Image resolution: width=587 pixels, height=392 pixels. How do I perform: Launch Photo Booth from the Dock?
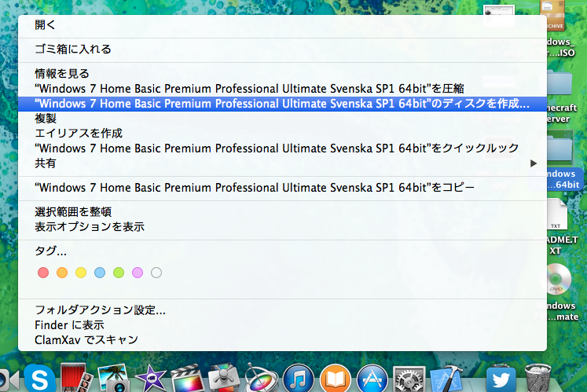click(x=76, y=378)
